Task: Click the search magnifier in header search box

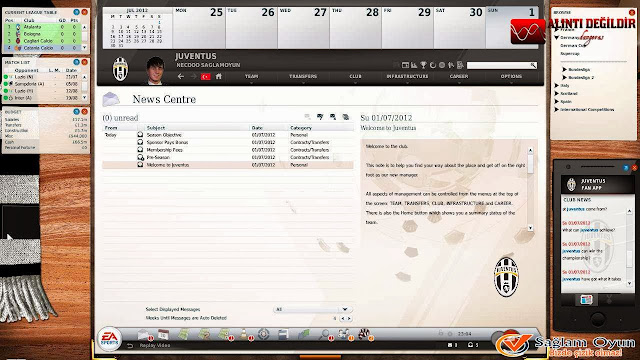Action: coord(533,65)
